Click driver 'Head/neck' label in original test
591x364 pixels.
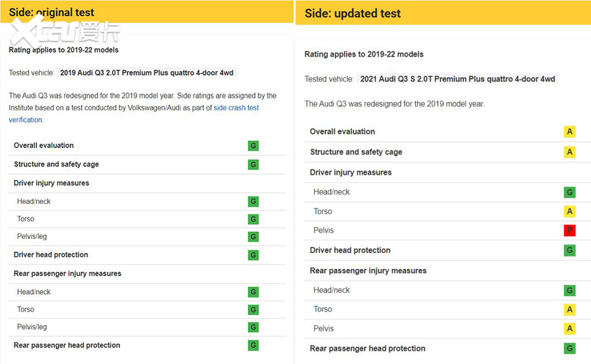(x=34, y=202)
